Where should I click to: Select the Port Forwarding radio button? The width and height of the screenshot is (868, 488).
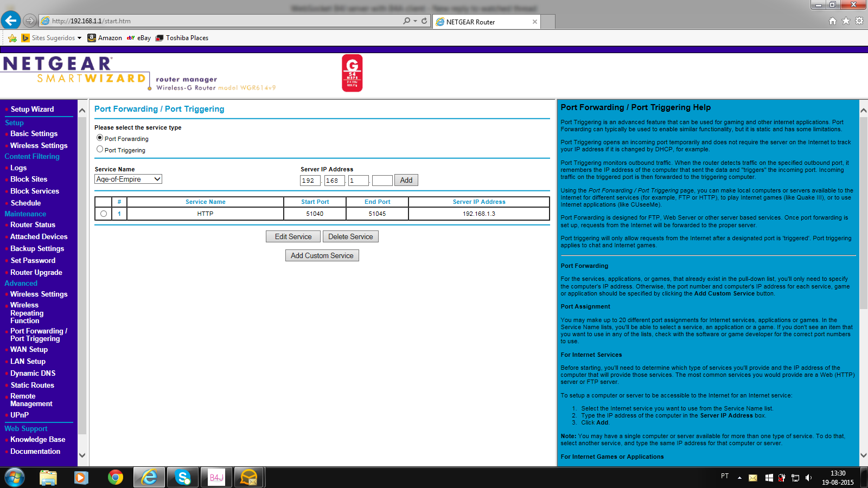click(100, 138)
